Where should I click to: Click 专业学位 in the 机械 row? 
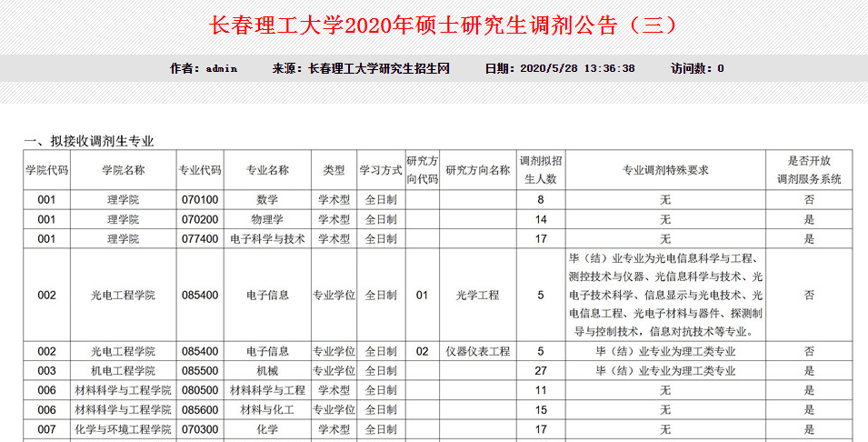pos(334,370)
